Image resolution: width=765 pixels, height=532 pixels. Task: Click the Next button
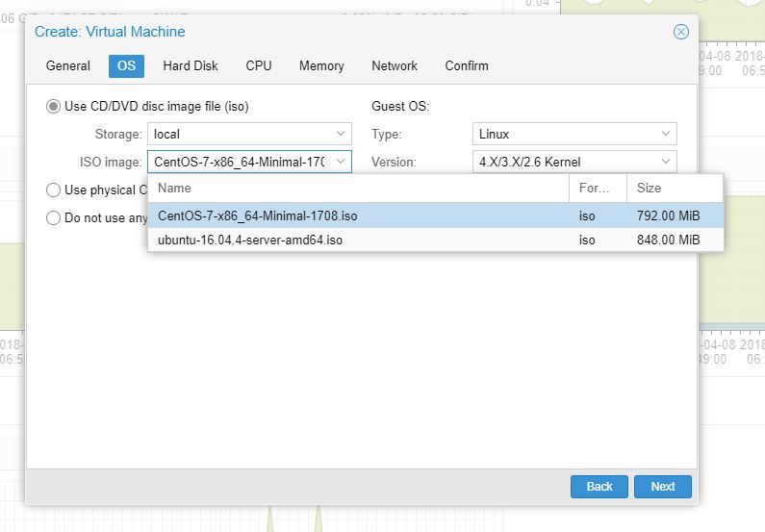point(662,486)
